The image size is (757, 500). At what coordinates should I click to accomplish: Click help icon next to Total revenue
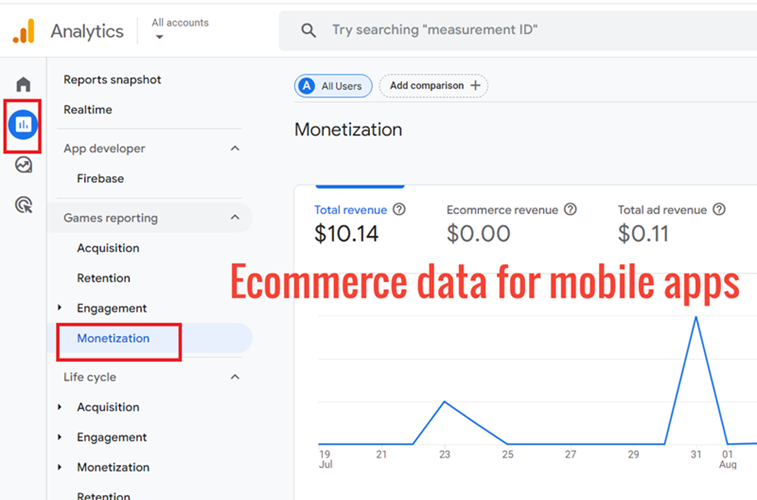[399, 209]
